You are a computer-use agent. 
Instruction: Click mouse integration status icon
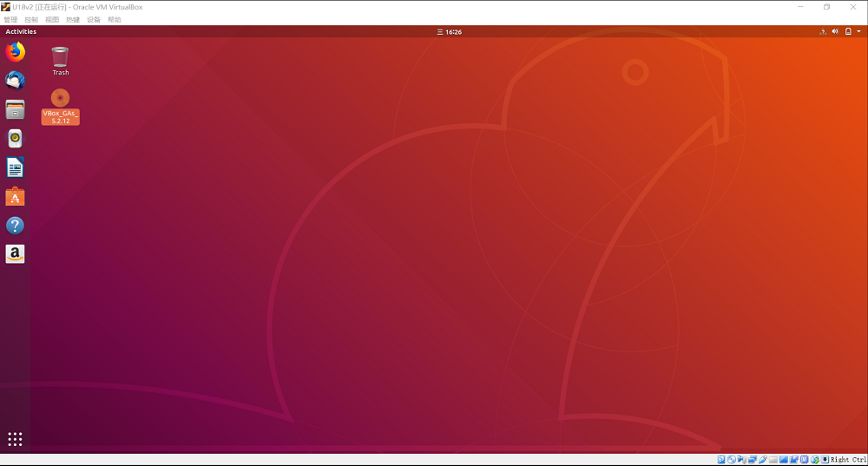pos(815,459)
